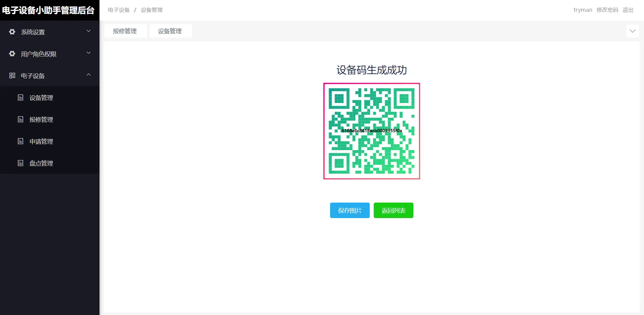Open 设备管理 in the sidebar

point(50,98)
